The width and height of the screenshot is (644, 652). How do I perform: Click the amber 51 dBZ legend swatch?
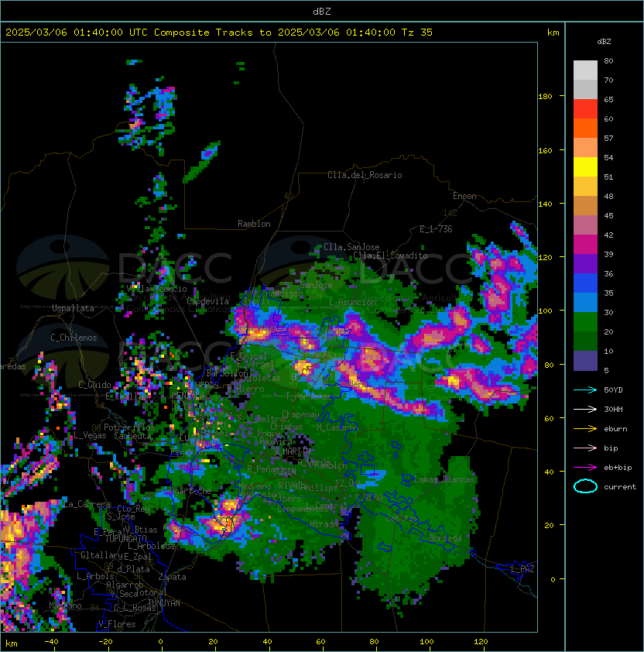click(585, 187)
